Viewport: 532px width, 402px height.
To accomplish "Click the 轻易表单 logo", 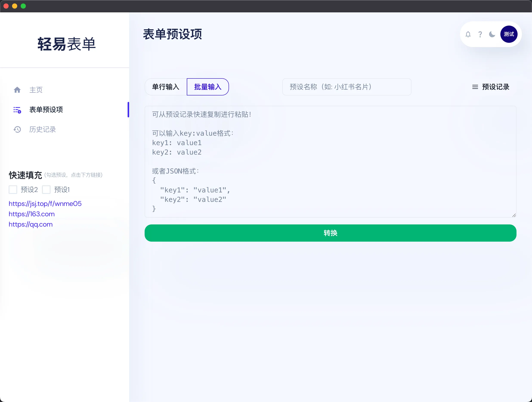I will pos(66,44).
